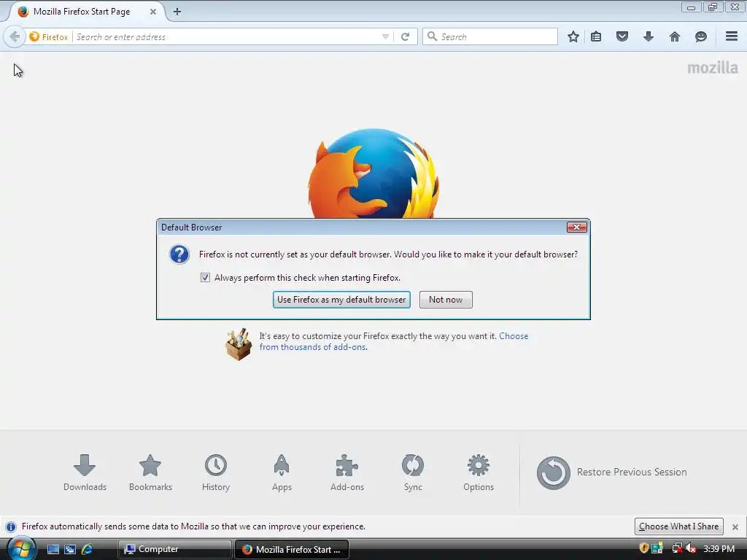Click the 3:39 PM clock
This screenshot has width=747, height=560.
pyautogui.click(x=719, y=548)
